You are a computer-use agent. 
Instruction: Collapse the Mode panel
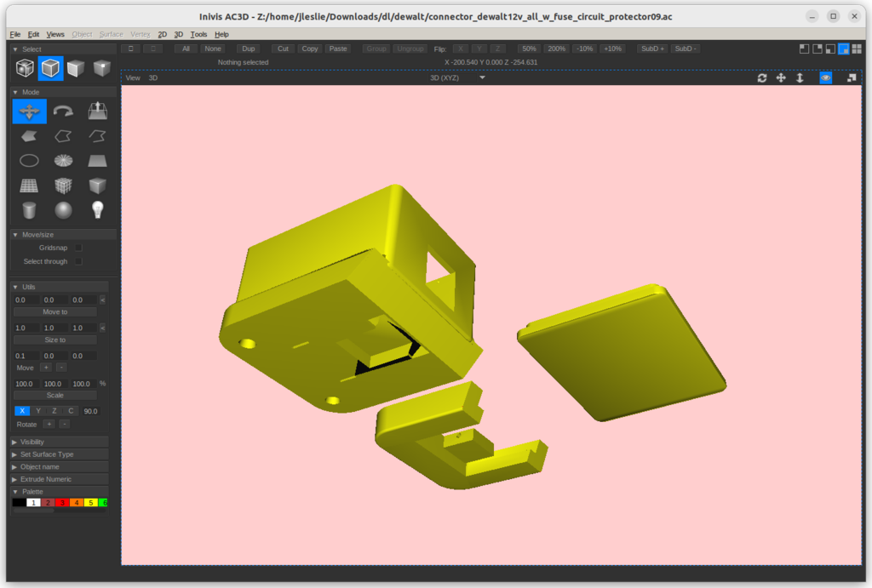point(15,92)
